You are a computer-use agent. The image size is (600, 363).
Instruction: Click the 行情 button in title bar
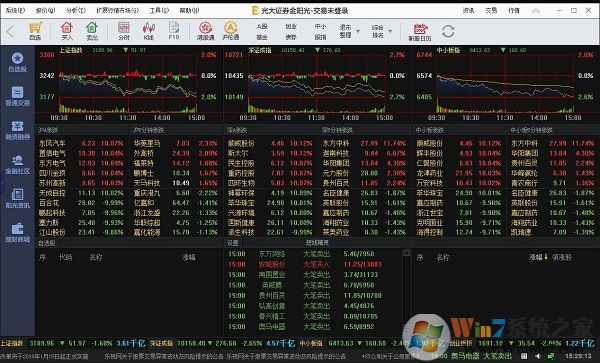point(514,11)
